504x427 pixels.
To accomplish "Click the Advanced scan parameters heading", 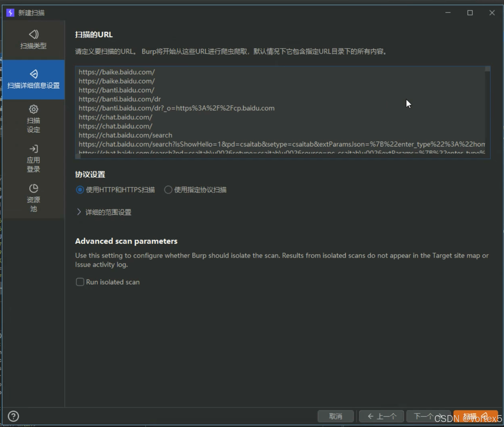I will 126,241.
